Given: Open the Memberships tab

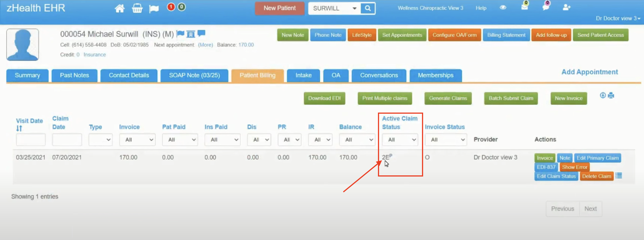Looking at the screenshot, I should pos(435,75).
